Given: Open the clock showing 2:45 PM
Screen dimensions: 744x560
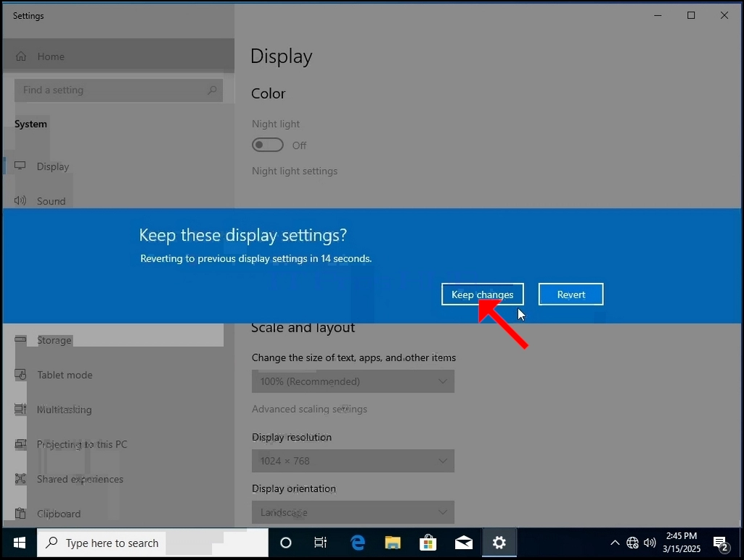Looking at the screenshot, I should point(682,542).
